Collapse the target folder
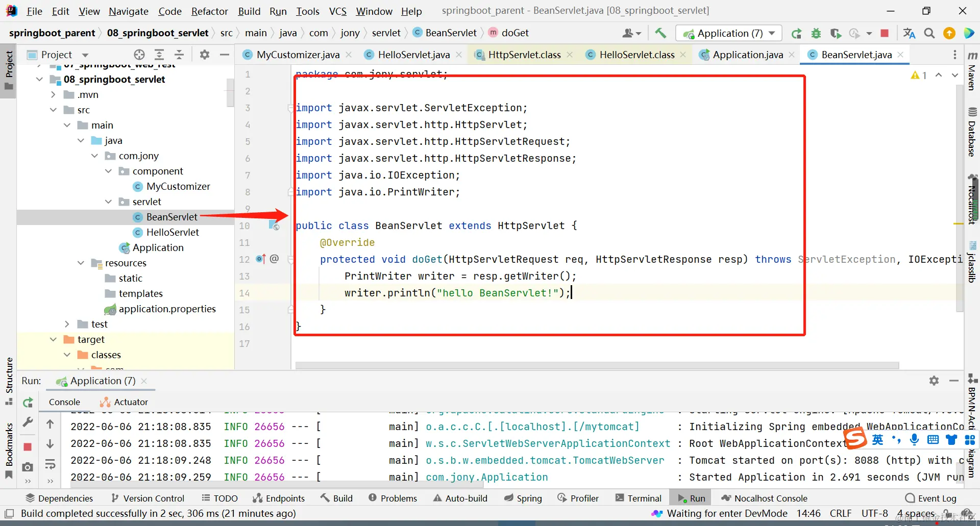Viewport: 980px width, 526px height. coord(53,339)
